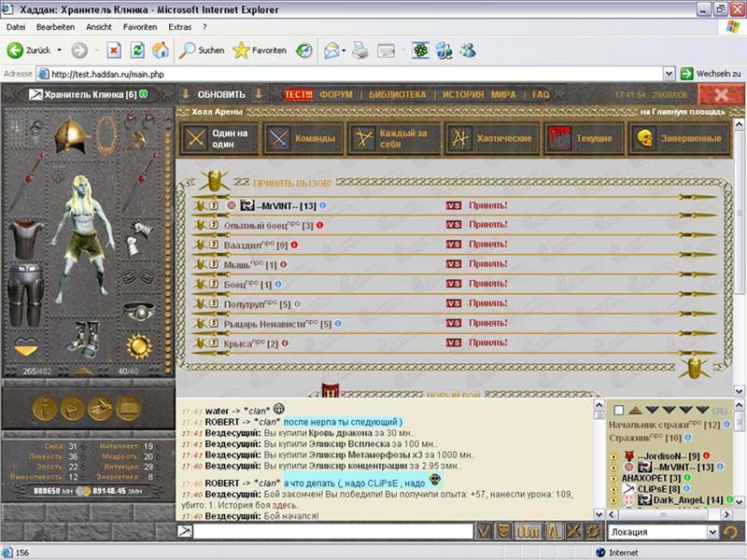Image resolution: width=747 pixels, height=560 pixels.
Task: Open the Zurück back-history dropdown arrow
Action: point(60,50)
